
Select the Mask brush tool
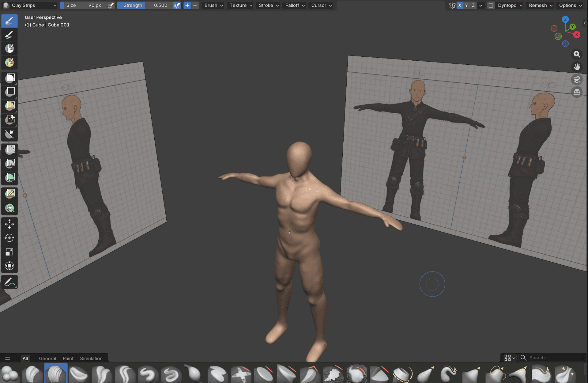(9, 48)
